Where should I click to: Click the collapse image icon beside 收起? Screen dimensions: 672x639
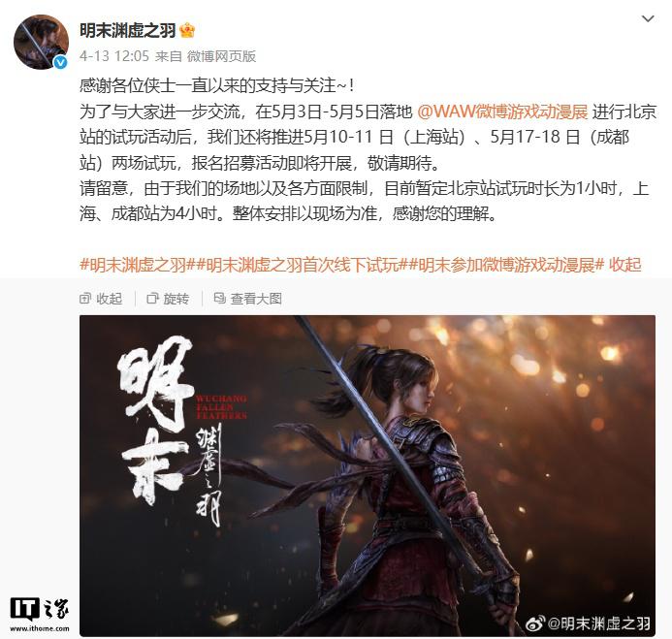tap(85, 299)
